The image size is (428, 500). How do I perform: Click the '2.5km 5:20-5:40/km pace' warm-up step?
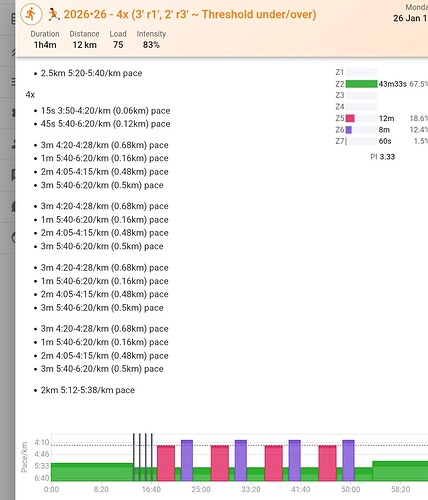91,73
